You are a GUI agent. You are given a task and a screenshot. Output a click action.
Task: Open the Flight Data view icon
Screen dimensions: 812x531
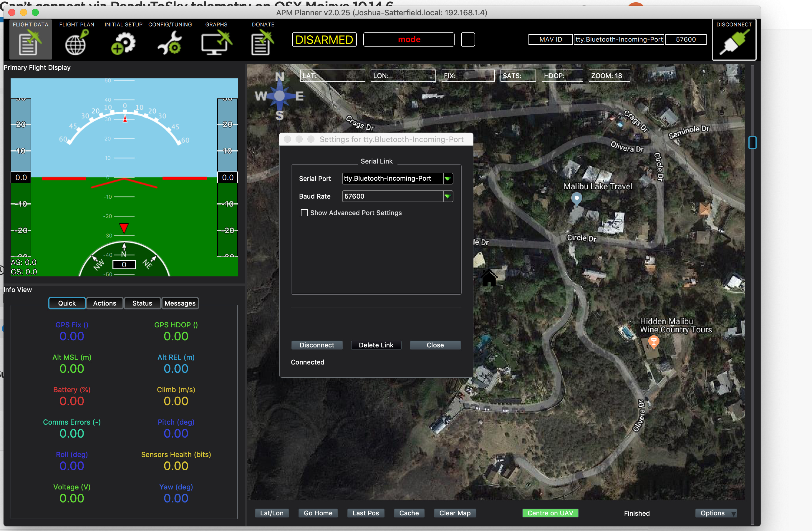tap(30, 39)
